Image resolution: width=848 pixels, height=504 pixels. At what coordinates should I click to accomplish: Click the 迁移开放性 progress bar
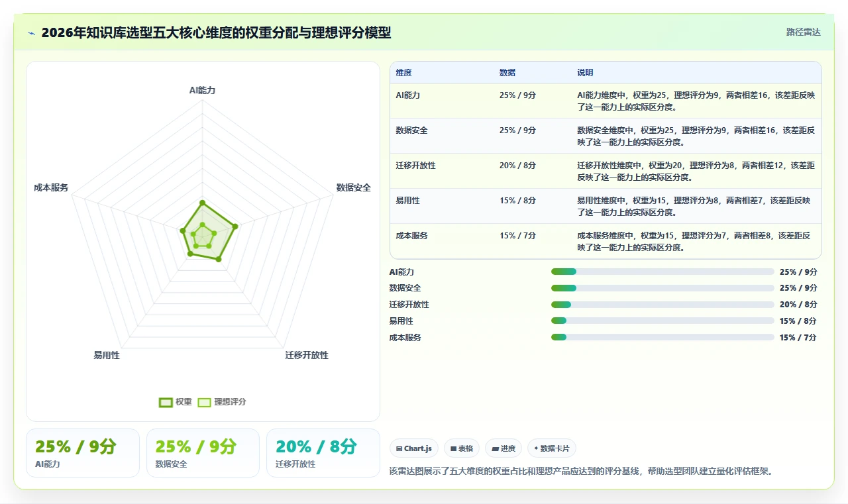point(662,305)
